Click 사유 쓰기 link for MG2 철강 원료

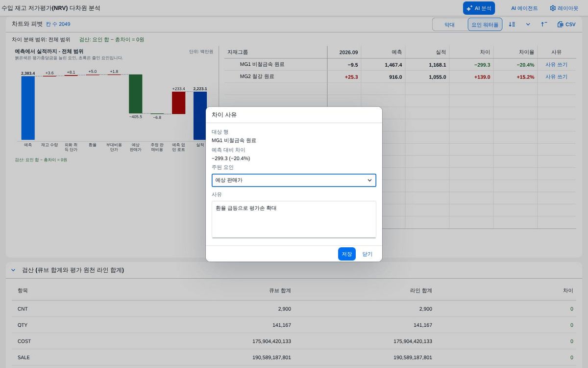556,77
